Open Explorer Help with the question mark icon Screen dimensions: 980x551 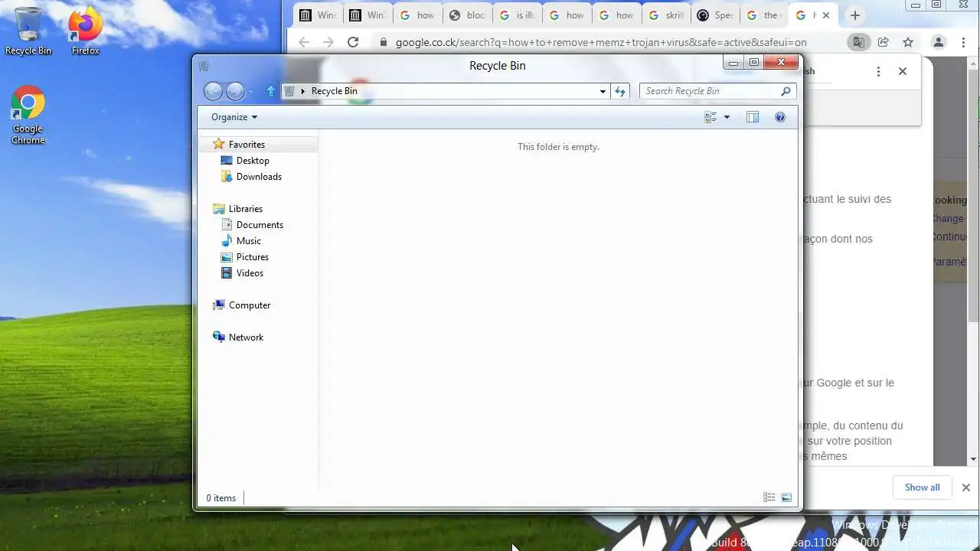click(780, 117)
